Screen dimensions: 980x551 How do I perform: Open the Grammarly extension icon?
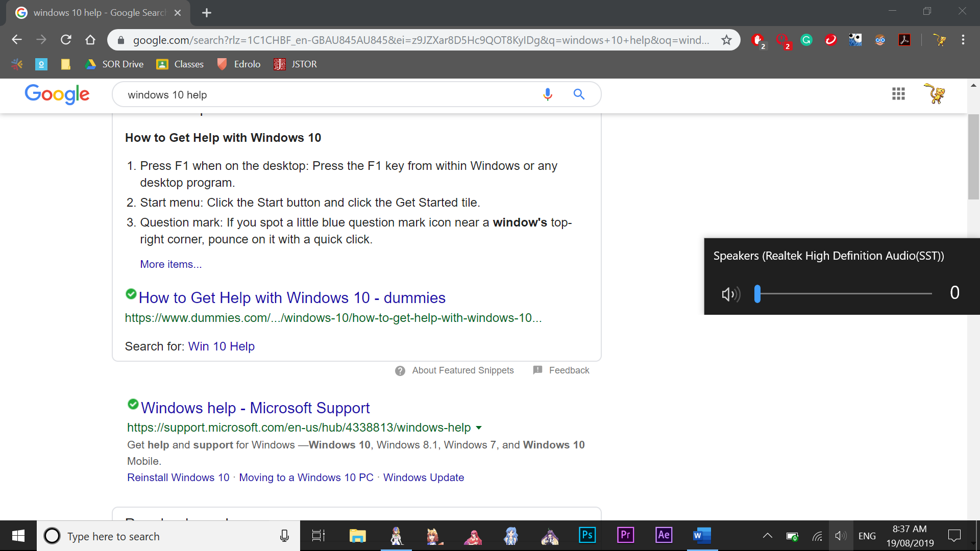[806, 40]
